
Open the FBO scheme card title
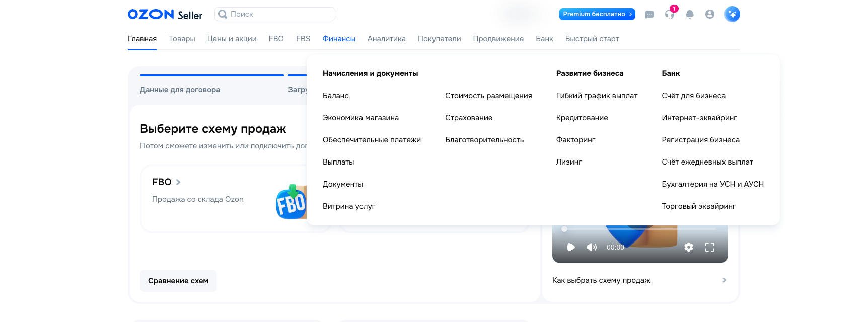coord(162,182)
